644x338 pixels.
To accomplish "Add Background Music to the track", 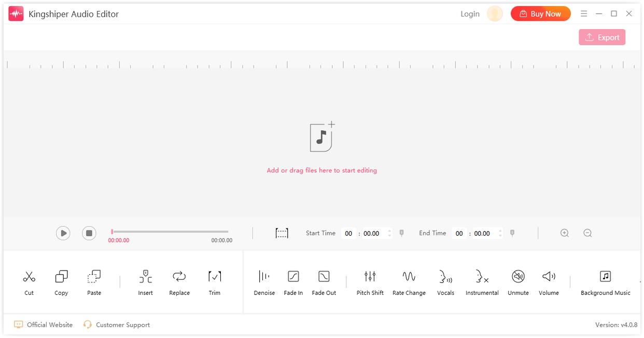I will (x=605, y=277).
